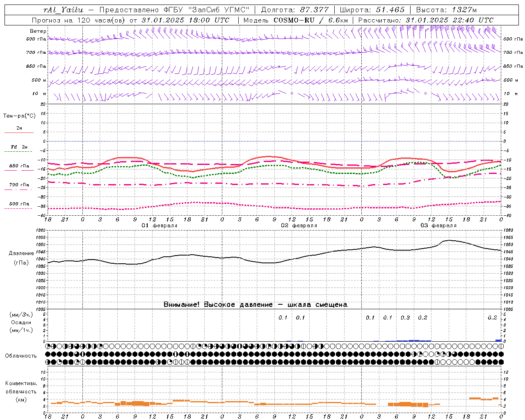The width and height of the screenshot is (525, 420).
Task: Click the station name rAl_Yailu
Action: tap(63, 10)
